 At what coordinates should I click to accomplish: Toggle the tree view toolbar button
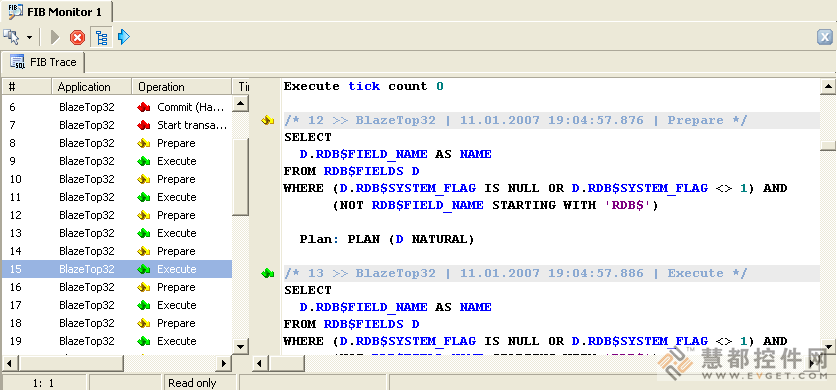[x=101, y=37]
